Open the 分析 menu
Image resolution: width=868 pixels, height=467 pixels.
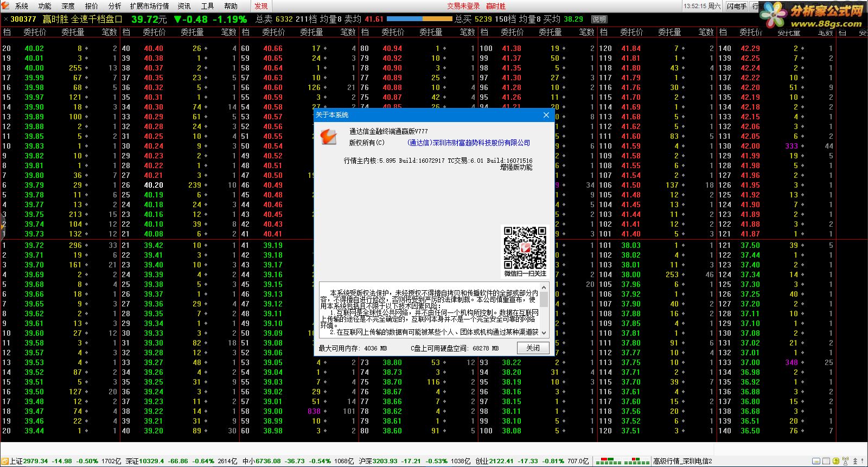114,6
